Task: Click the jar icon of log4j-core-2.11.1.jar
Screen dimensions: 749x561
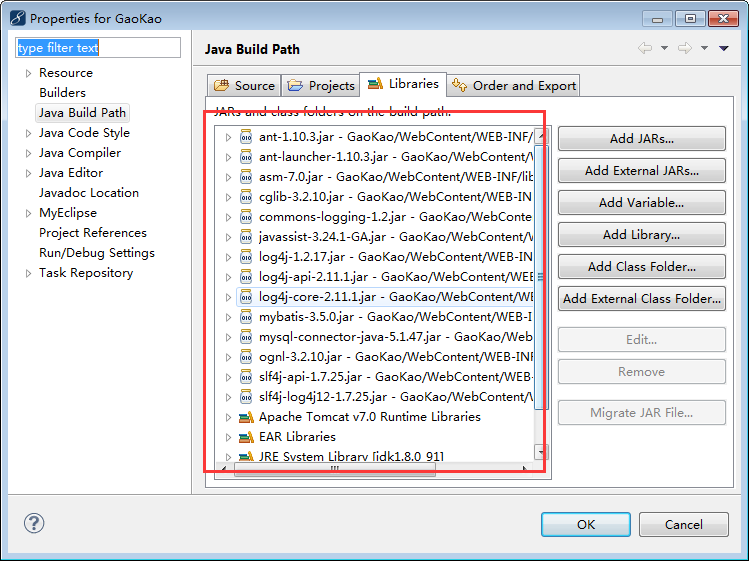Action: coord(246,297)
